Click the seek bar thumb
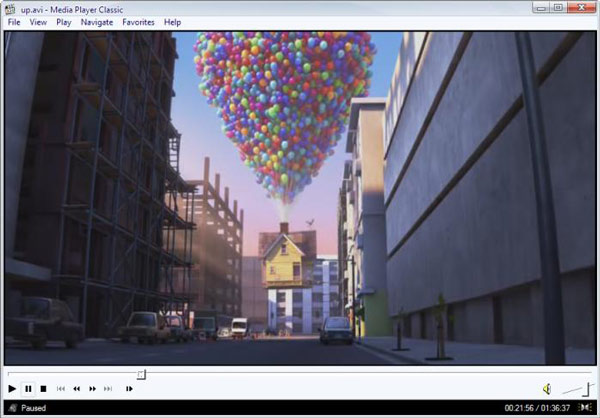 (141, 374)
